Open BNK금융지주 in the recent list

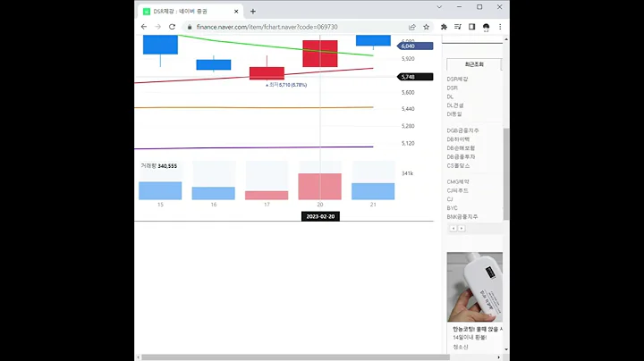pyautogui.click(x=462, y=216)
